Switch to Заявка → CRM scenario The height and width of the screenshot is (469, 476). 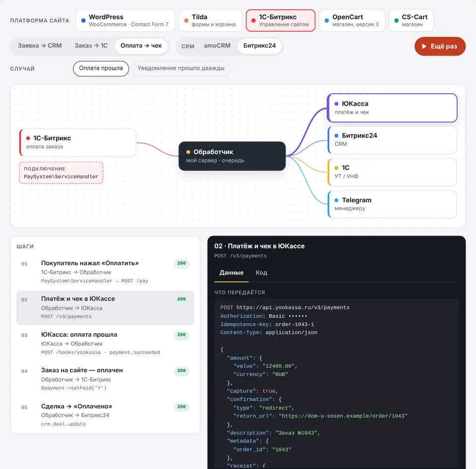pos(40,46)
